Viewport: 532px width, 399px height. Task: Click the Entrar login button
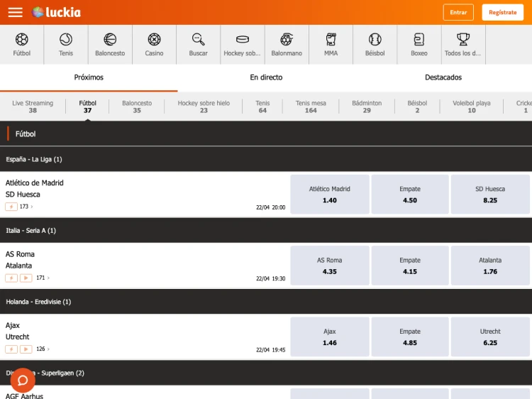tap(458, 12)
